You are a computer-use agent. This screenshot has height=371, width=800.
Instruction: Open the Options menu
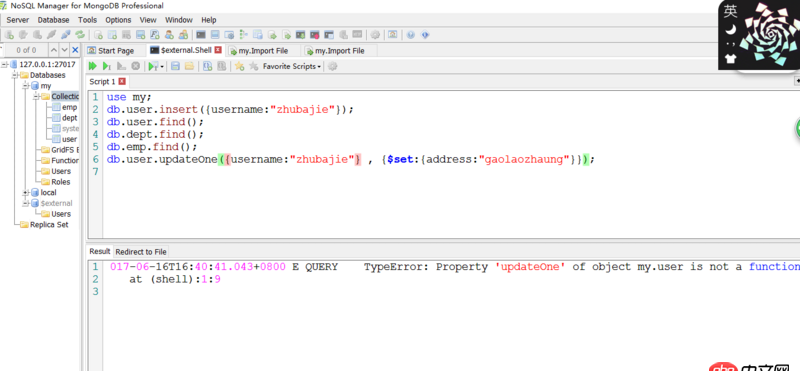118,20
